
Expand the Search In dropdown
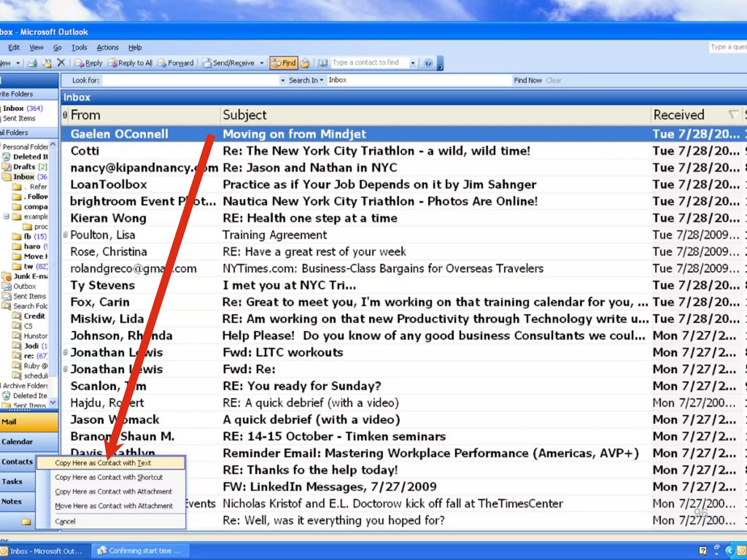pyautogui.click(x=306, y=80)
